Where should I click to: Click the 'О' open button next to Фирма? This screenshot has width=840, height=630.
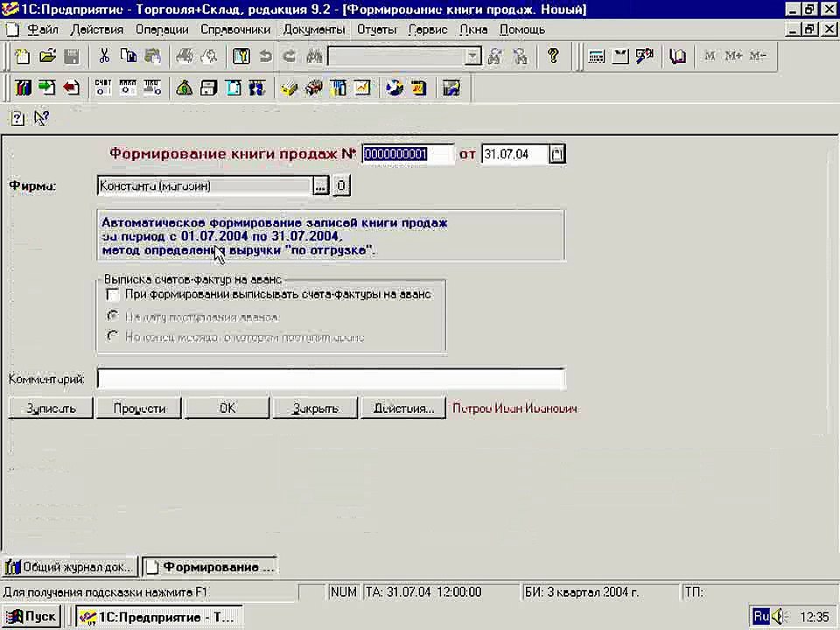[x=341, y=185]
